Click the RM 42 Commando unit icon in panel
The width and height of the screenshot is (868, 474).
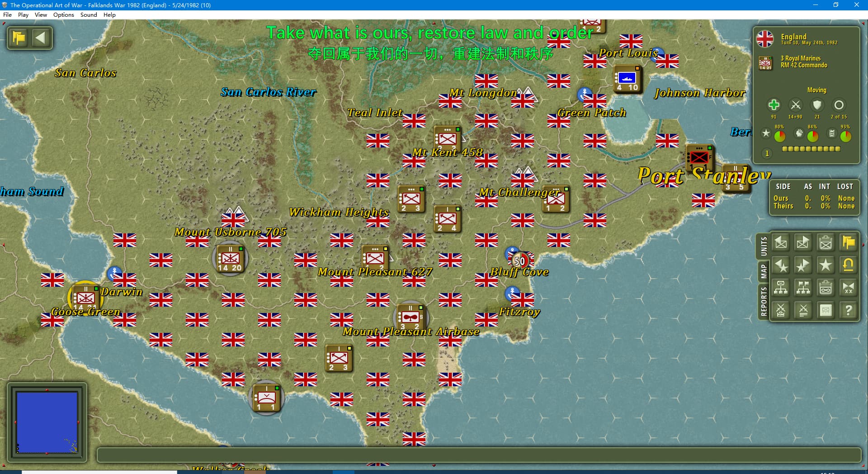[x=765, y=63]
